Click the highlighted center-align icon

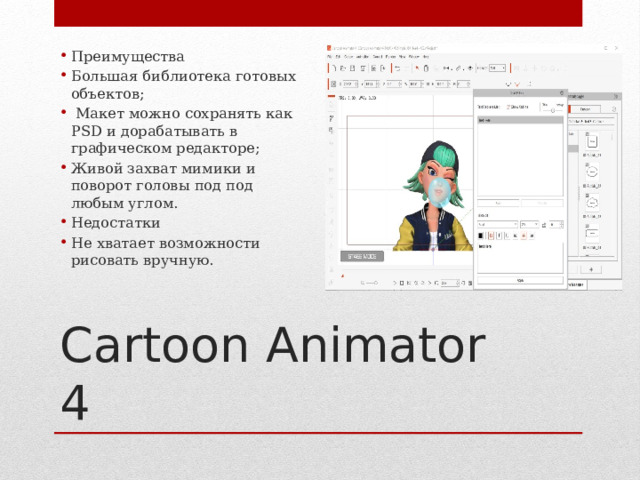524,236
